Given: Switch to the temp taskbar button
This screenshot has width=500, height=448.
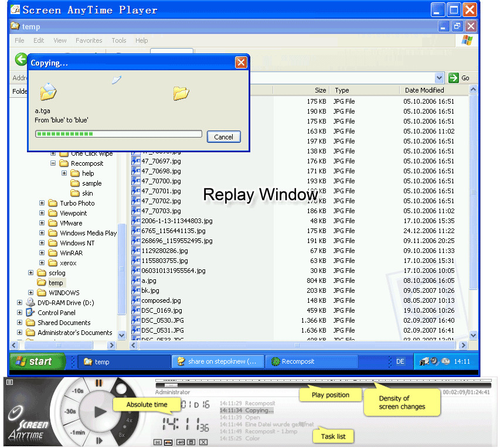Looking at the screenshot, I should pos(124,362).
